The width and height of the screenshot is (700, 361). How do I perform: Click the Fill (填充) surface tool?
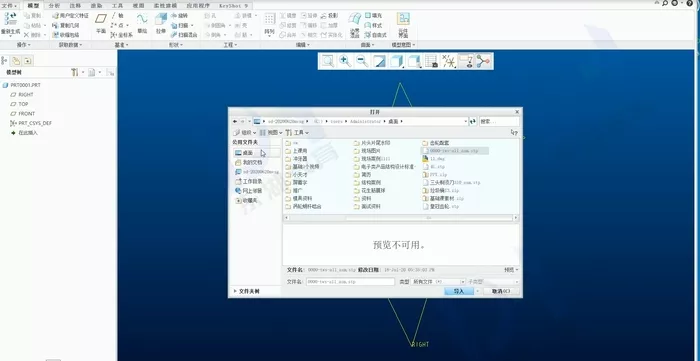[x=373, y=16]
